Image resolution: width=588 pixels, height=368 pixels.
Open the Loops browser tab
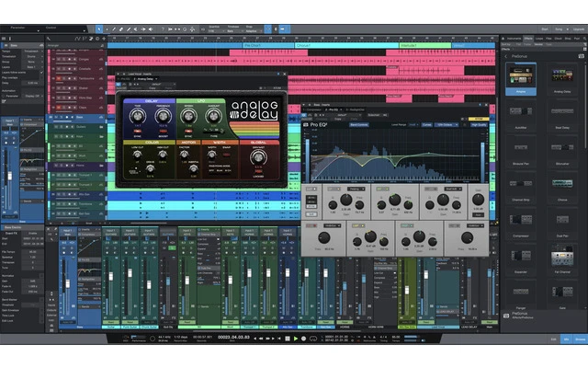pos(539,39)
